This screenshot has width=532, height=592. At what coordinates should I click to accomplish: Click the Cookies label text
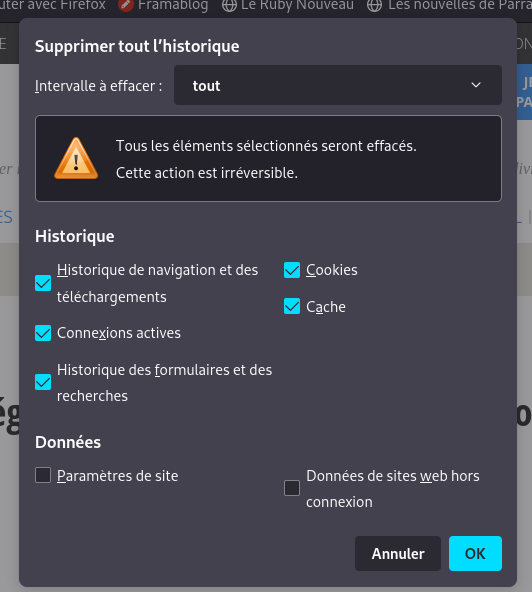pyautogui.click(x=332, y=270)
